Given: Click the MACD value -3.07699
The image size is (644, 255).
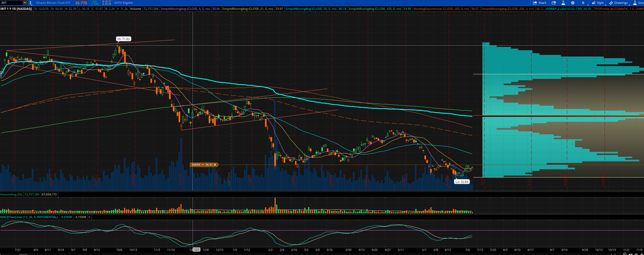Looking at the screenshot, I should [x=66, y=217].
